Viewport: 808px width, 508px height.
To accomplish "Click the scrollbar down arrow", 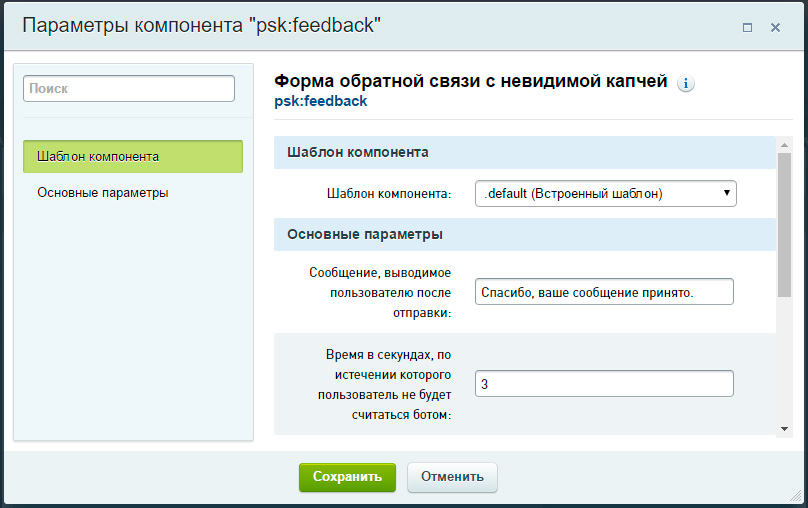I will [x=784, y=428].
